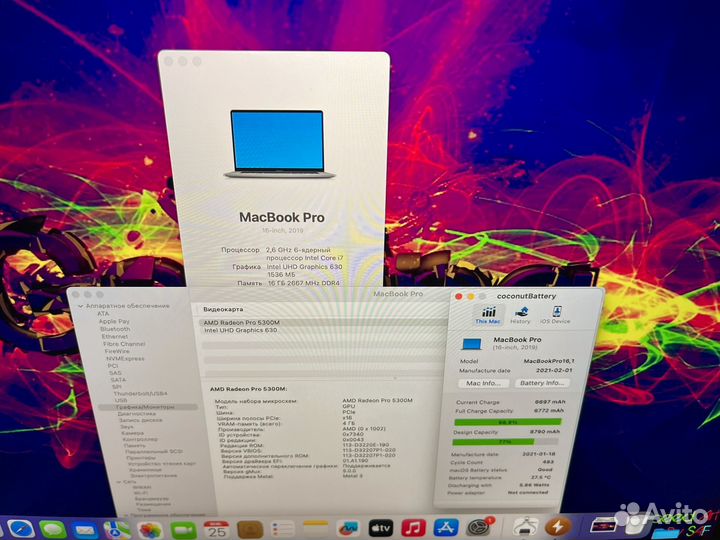
Task: Click the green full charge capacity bar
Action: [507, 422]
